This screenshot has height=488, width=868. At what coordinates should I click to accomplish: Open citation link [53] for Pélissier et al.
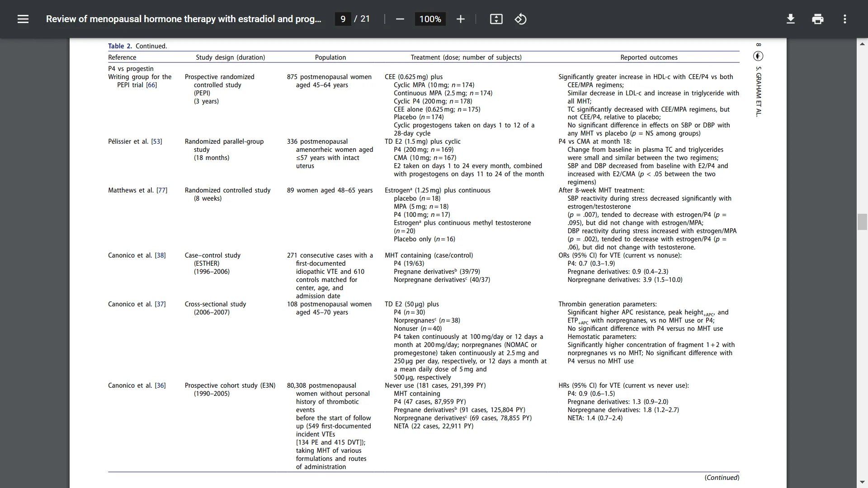[156, 141]
